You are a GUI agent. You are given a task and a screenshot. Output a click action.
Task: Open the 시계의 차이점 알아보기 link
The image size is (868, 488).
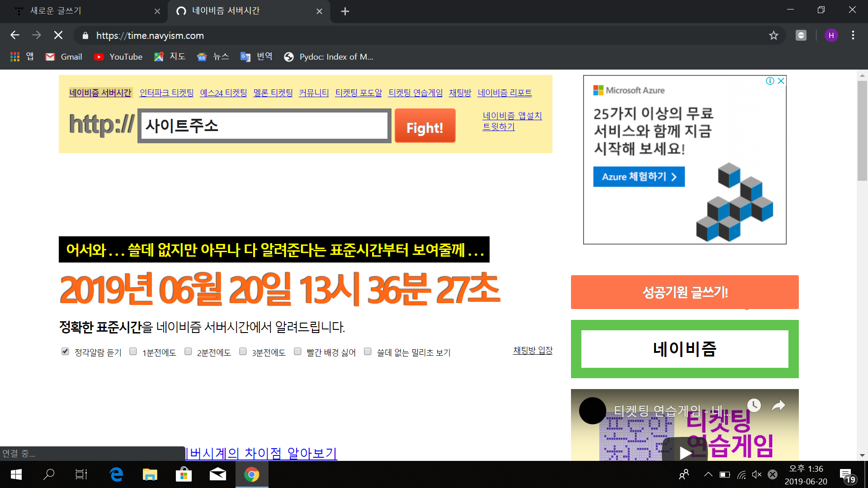point(261,453)
